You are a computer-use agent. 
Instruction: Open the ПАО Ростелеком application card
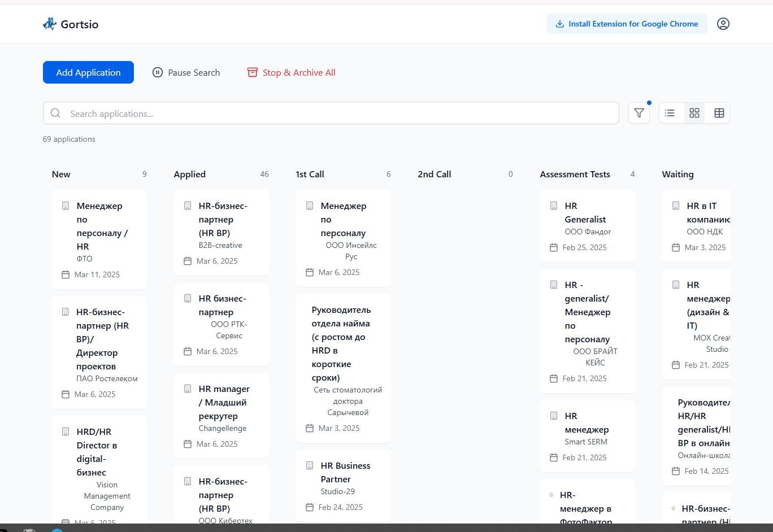tap(99, 352)
